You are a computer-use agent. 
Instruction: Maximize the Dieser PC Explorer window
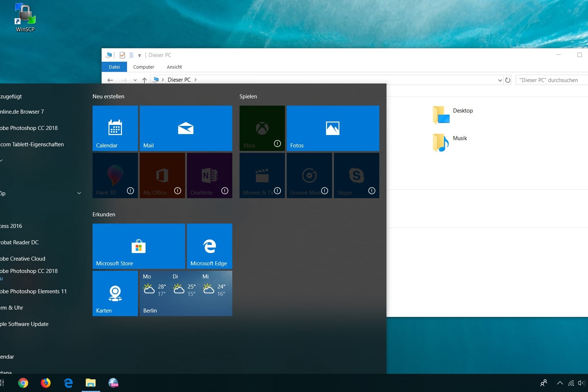point(580,55)
